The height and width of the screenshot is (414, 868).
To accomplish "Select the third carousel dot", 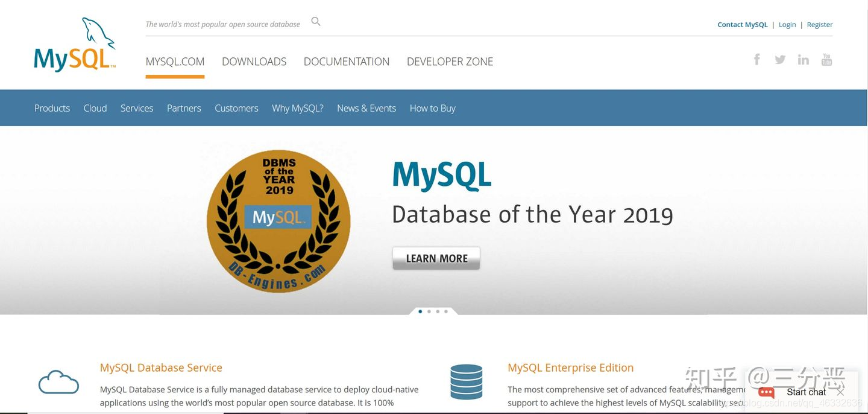I will [438, 311].
